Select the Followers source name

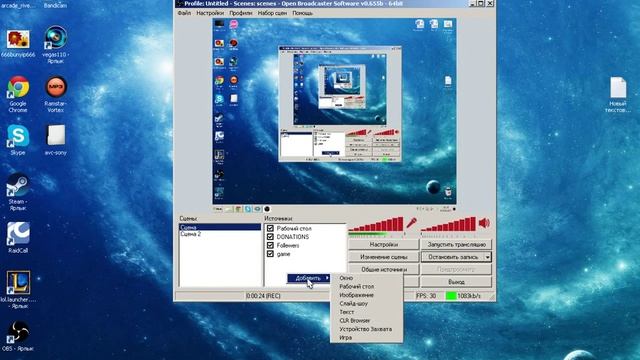tap(288, 245)
